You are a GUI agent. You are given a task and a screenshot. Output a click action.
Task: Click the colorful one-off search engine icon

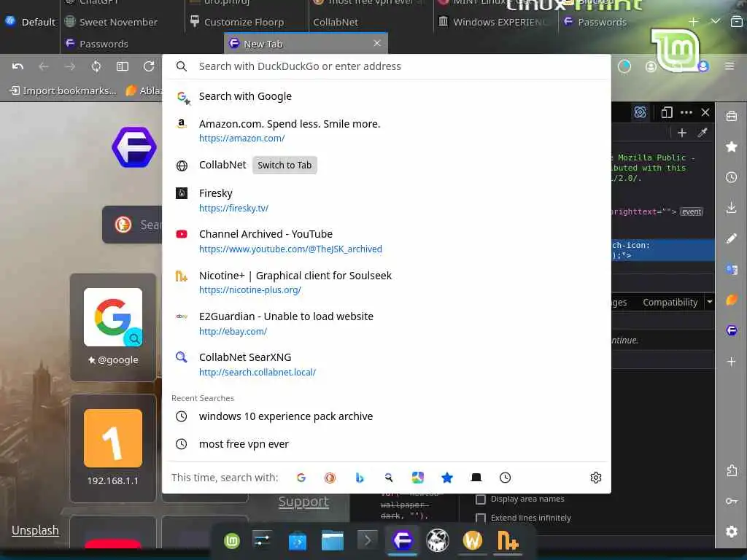418,478
